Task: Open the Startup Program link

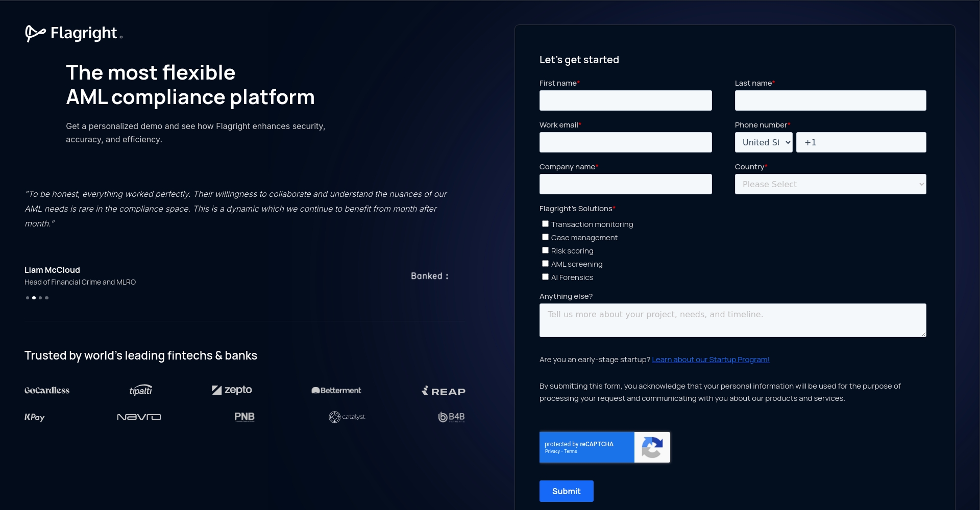Action: coord(710,360)
